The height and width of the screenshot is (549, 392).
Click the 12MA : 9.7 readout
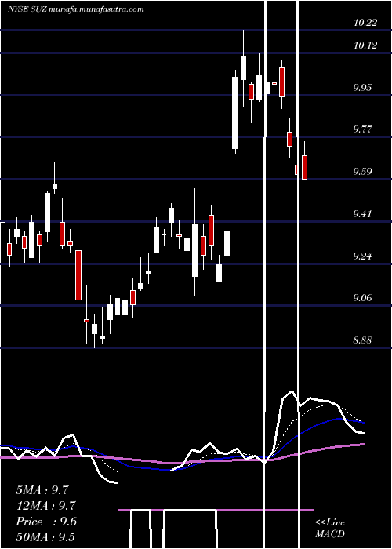(45, 506)
